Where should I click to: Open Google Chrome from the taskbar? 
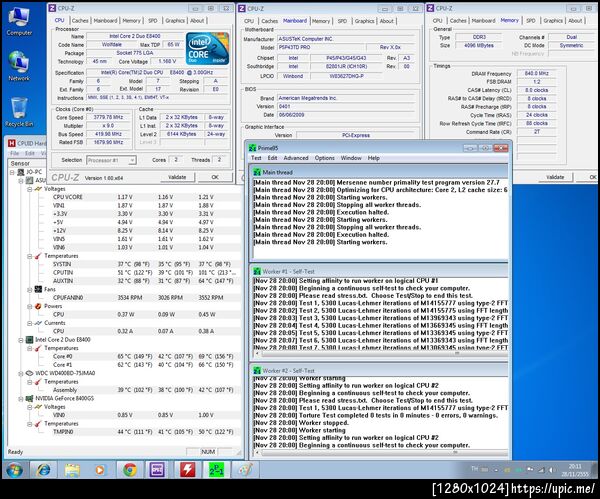pos(130,470)
